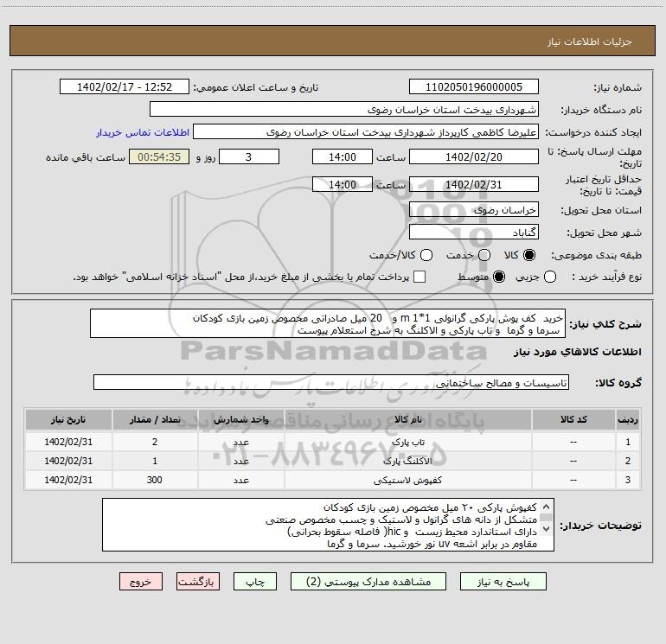Select the تاب پارک item cell
This screenshot has width=666, height=644.
click(407, 442)
